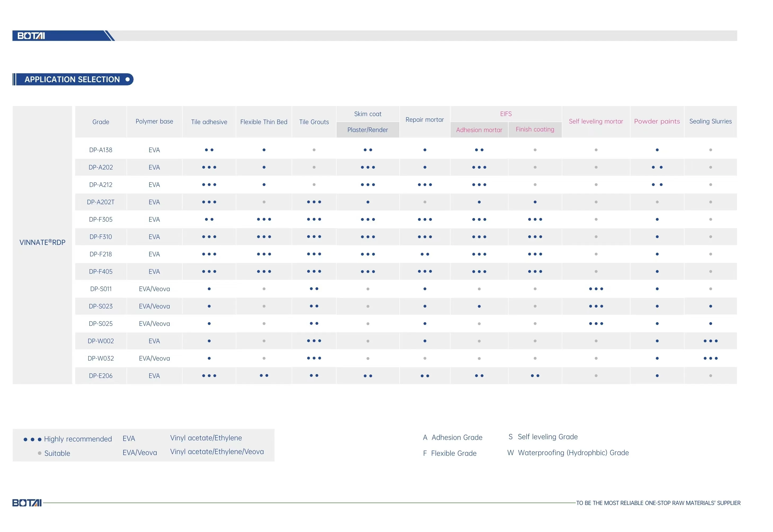The height and width of the screenshot is (532, 773).
Task: Select the DP-F305 grade row label
Action: tap(101, 219)
